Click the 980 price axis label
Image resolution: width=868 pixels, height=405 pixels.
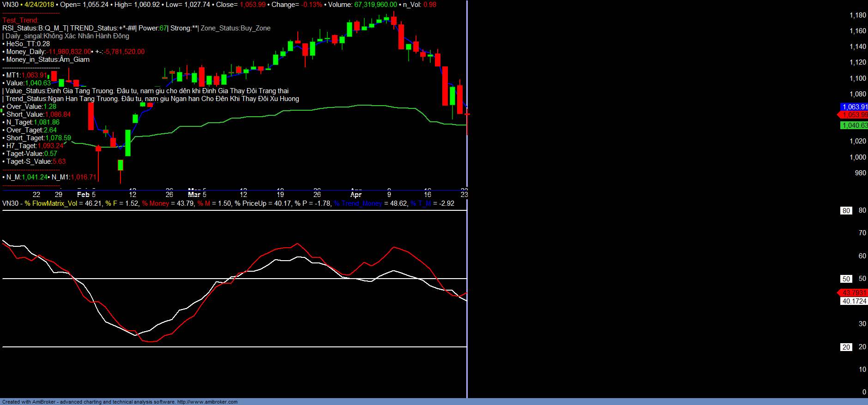[x=860, y=173]
